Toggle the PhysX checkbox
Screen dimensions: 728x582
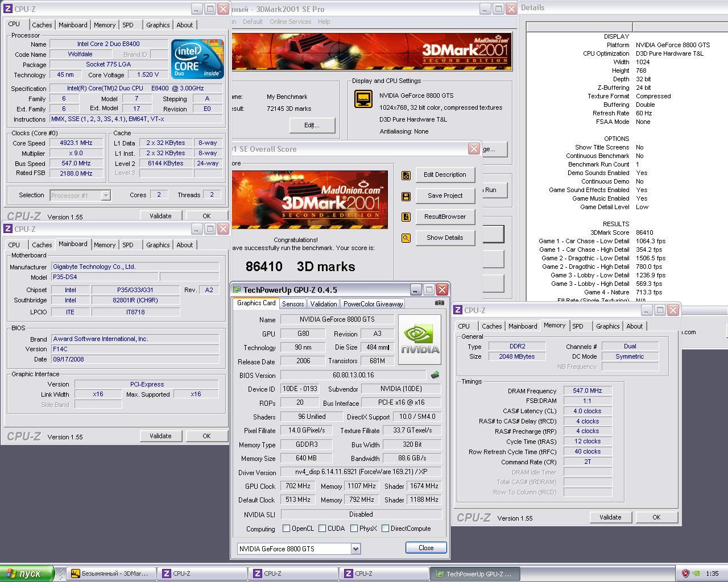pyautogui.click(x=354, y=529)
